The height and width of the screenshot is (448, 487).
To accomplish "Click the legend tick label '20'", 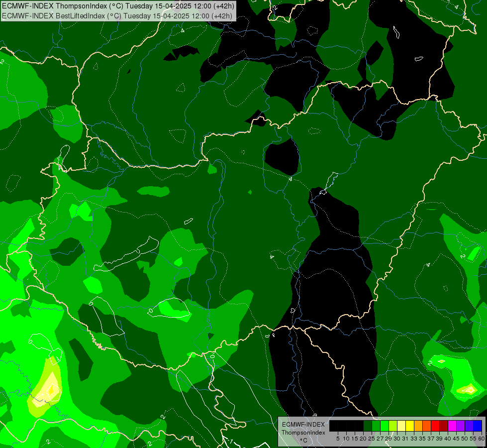I will pyautogui.click(x=363, y=439).
